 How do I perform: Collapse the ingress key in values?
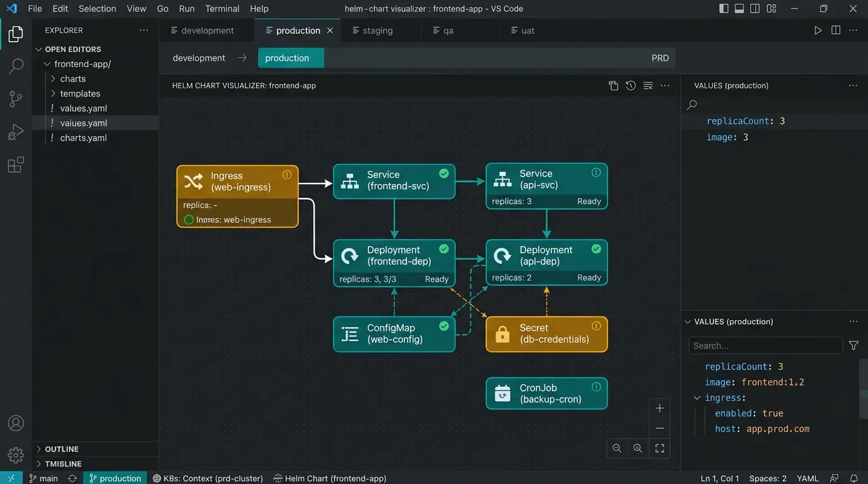697,398
